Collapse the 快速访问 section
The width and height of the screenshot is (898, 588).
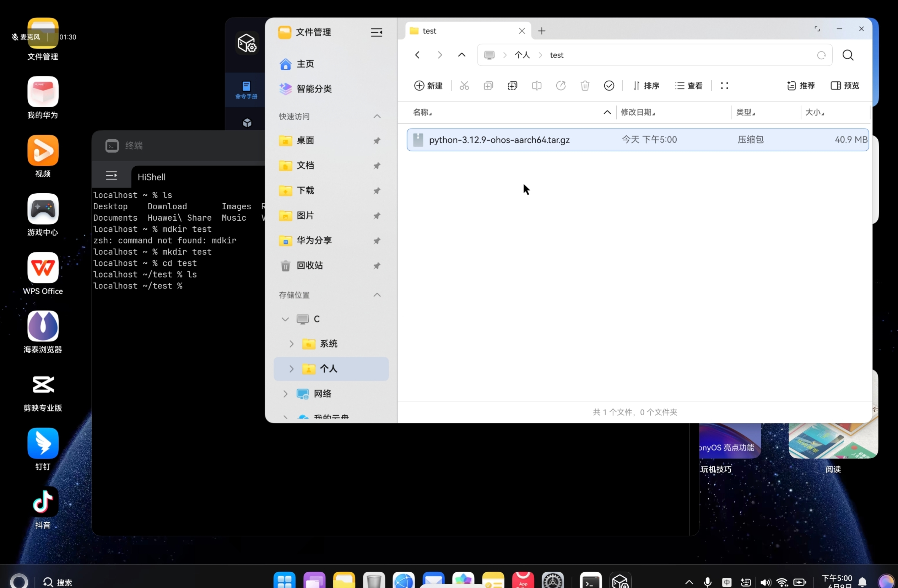pyautogui.click(x=377, y=116)
